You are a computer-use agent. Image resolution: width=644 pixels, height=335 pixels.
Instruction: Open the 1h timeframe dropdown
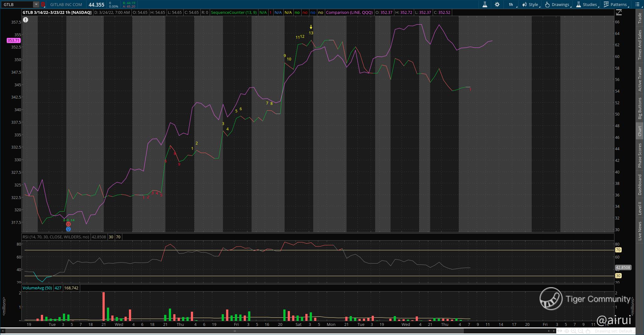[x=511, y=4]
